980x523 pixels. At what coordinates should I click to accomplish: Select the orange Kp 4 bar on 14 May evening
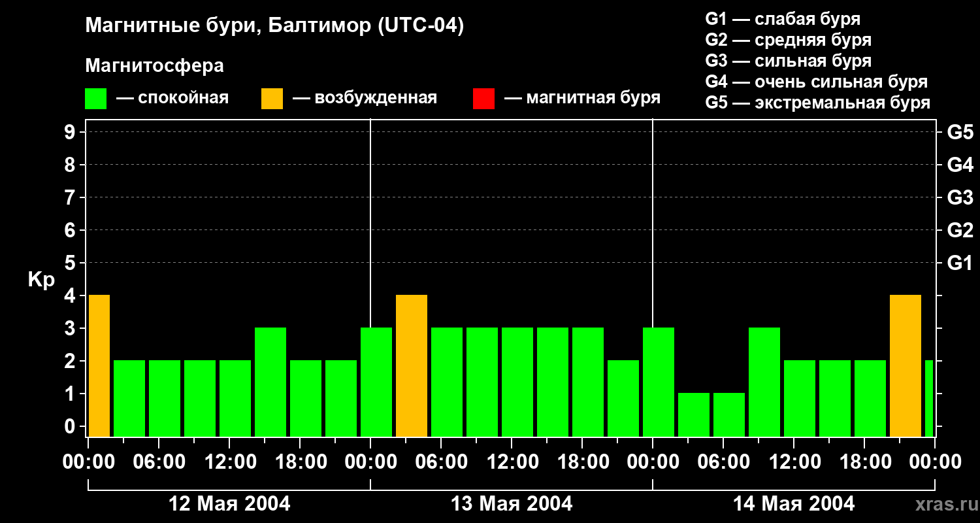(x=906, y=365)
